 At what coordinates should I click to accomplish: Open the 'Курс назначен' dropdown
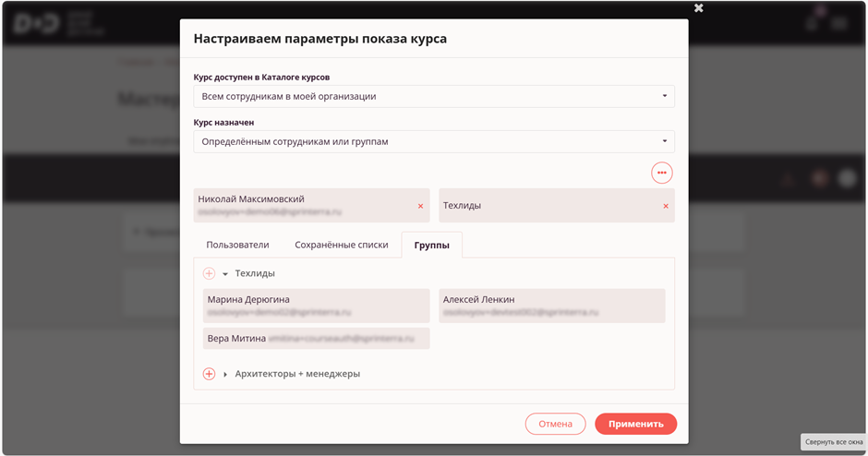coord(434,141)
